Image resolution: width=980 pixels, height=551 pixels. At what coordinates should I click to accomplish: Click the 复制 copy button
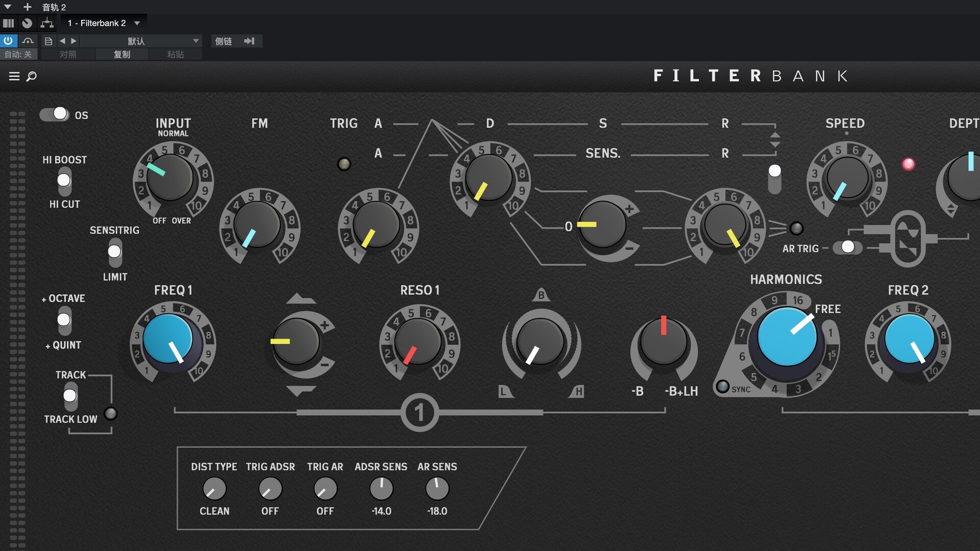tap(122, 54)
